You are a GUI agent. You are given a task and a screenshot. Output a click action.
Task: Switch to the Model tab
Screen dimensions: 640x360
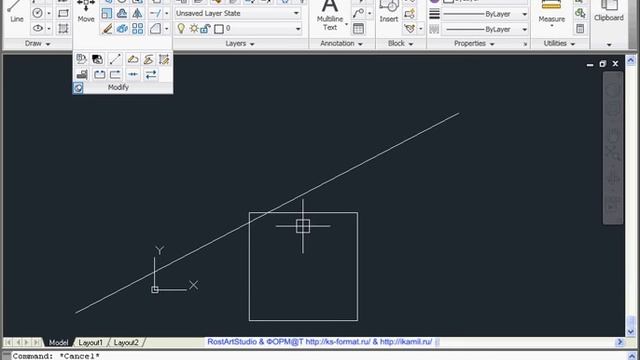point(58,342)
